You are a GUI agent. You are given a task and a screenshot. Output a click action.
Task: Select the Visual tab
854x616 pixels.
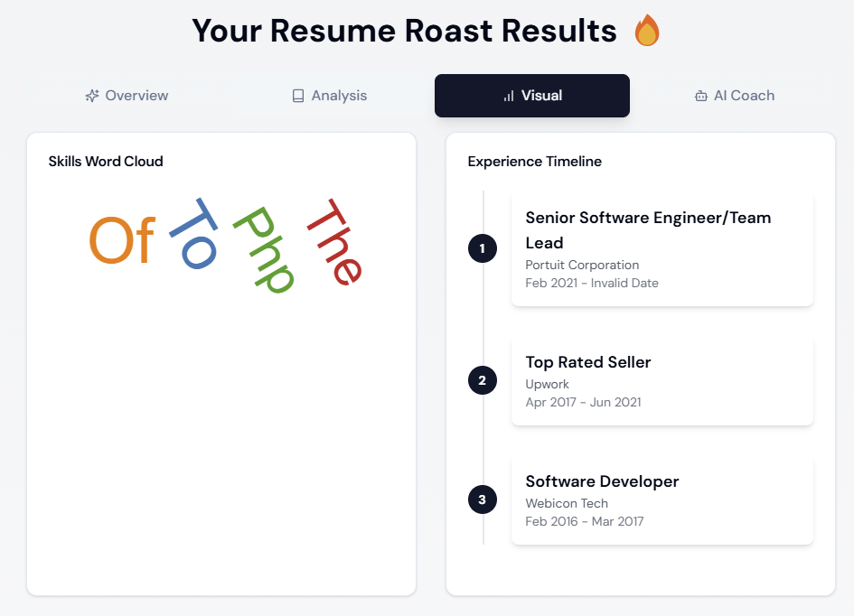532,96
